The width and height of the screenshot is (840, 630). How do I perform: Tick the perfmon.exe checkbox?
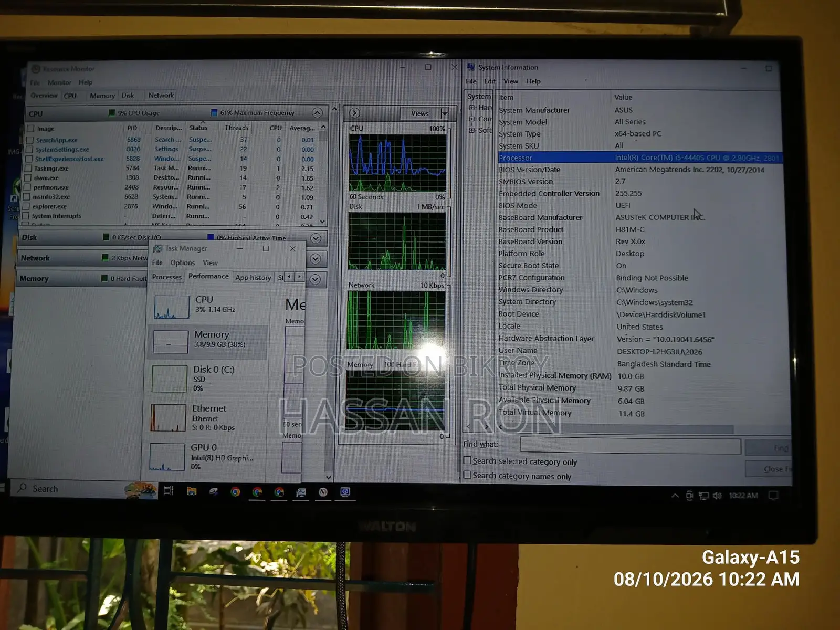point(28,187)
